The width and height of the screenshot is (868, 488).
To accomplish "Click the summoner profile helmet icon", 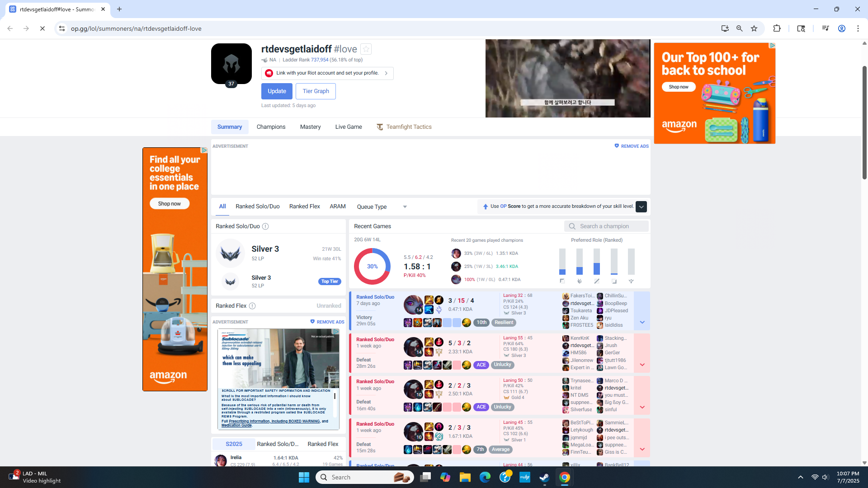I will [x=231, y=64].
